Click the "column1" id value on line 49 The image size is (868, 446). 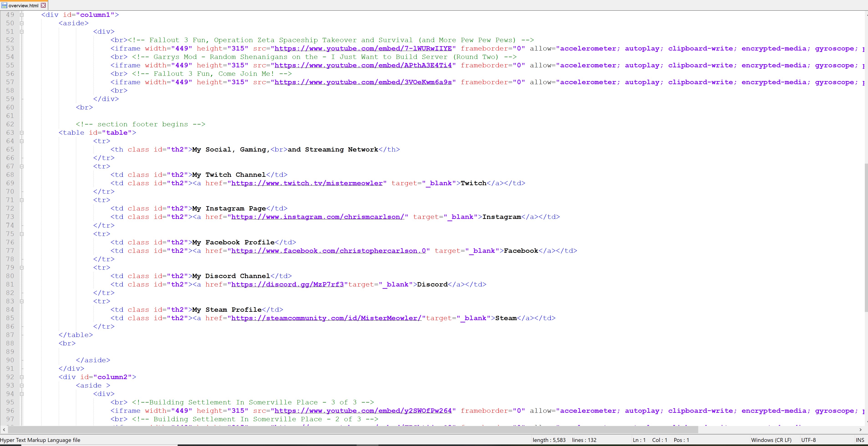[x=95, y=15]
